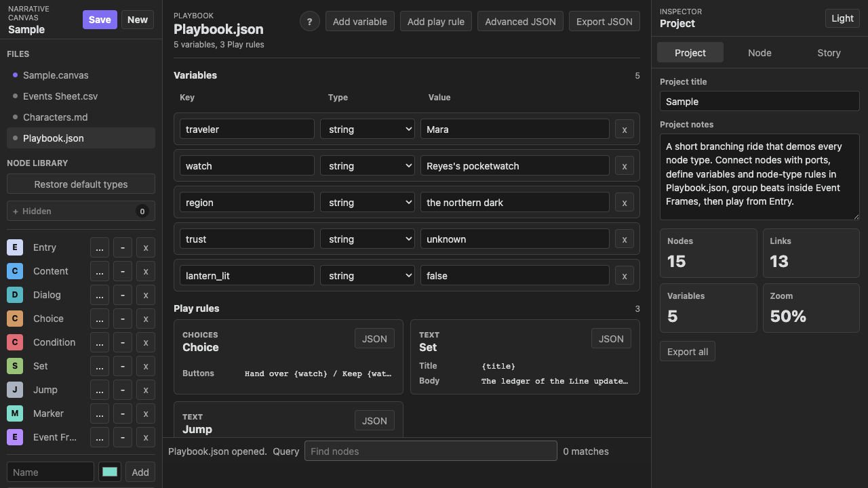Edit value field 'the northern dark'
868x488 pixels.
(x=515, y=203)
